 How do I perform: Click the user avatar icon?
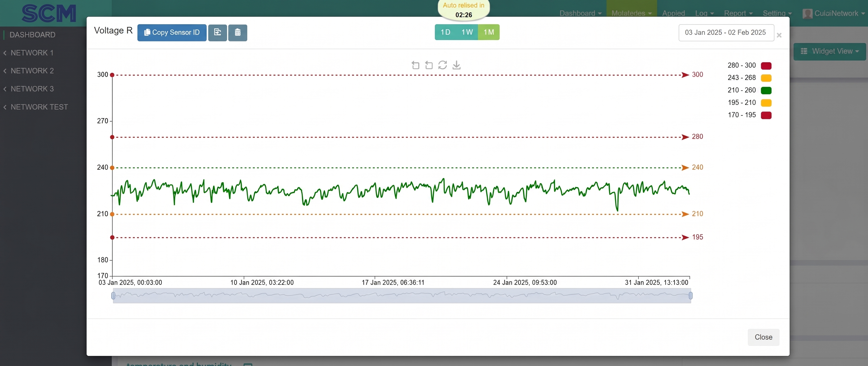click(807, 13)
